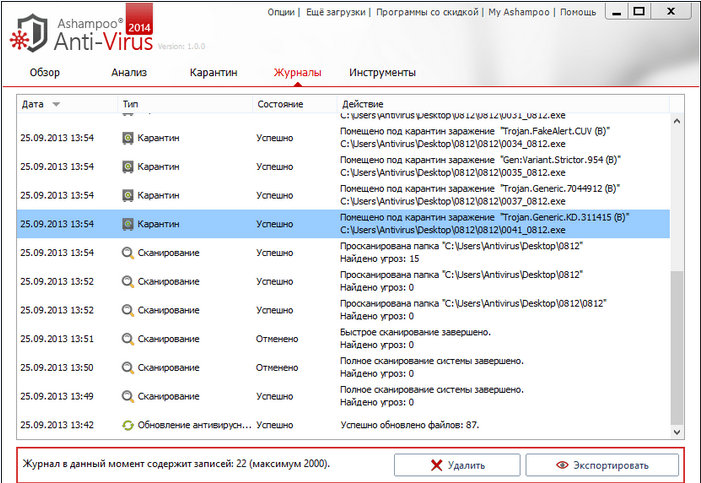Click the green update icon in 13:42 row

pyautogui.click(x=128, y=425)
